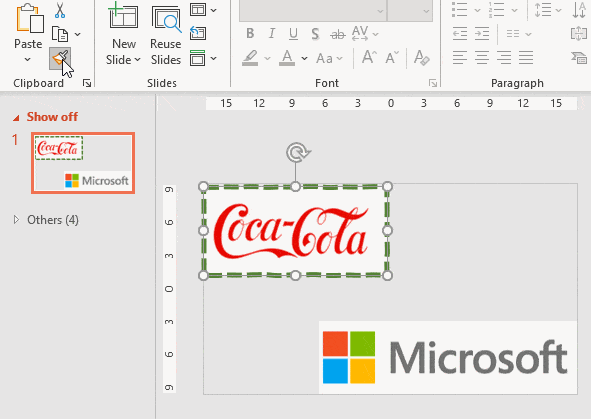
Task: Clear all formatting with eraser icon
Action: (422, 58)
